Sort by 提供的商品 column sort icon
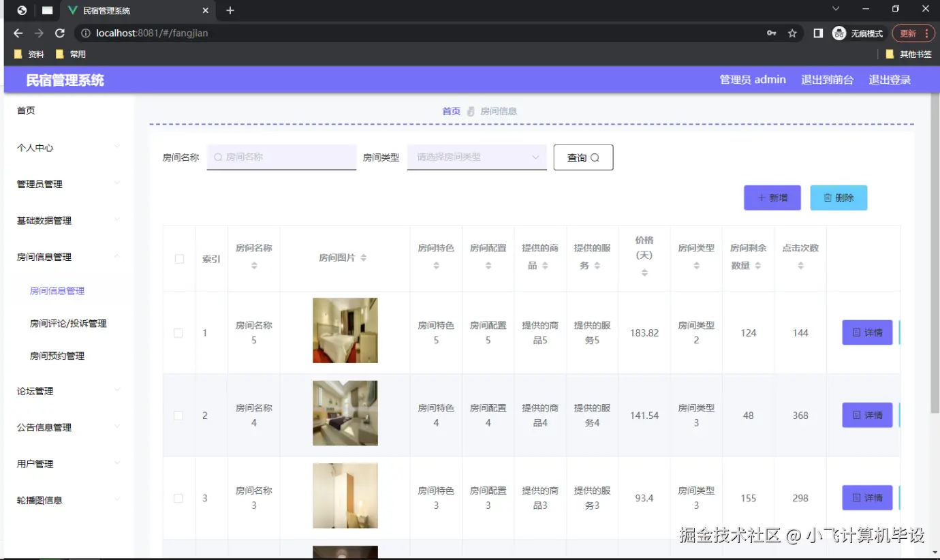 pos(545,266)
